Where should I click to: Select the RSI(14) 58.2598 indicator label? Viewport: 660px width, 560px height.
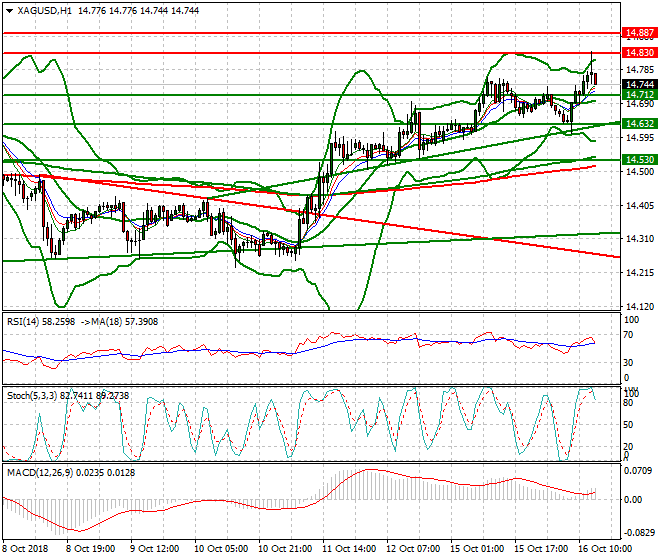41,322
